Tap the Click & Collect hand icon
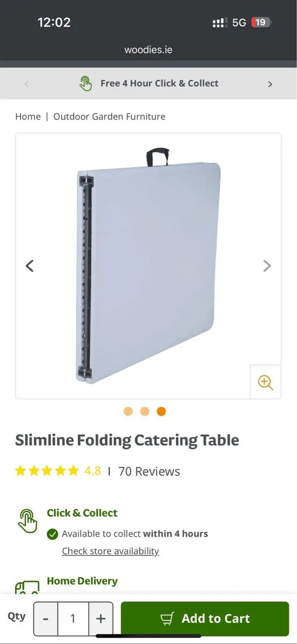 tap(28, 520)
